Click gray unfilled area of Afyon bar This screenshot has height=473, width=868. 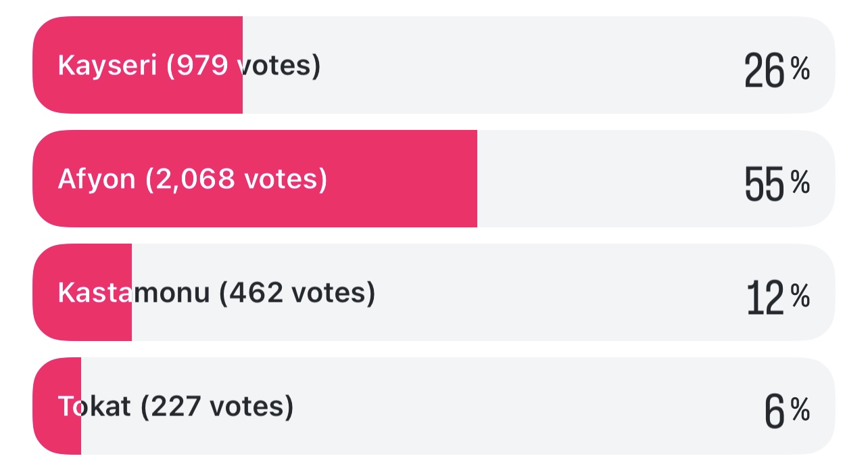pyautogui.click(x=656, y=179)
